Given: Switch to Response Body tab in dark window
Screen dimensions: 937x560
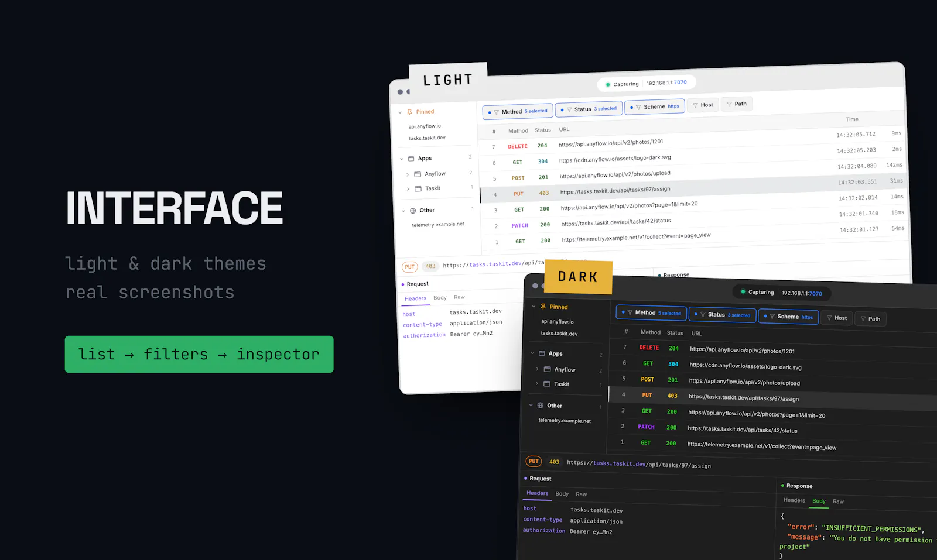Looking at the screenshot, I should 819,501.
